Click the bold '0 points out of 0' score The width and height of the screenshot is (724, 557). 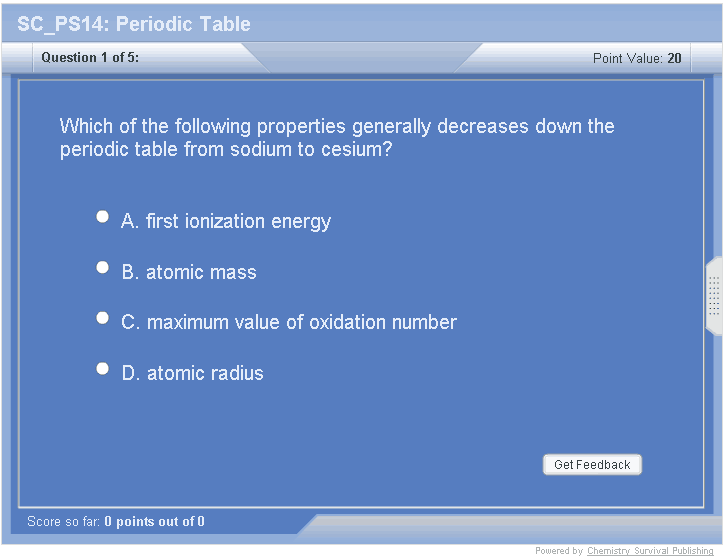coord(154,522)
